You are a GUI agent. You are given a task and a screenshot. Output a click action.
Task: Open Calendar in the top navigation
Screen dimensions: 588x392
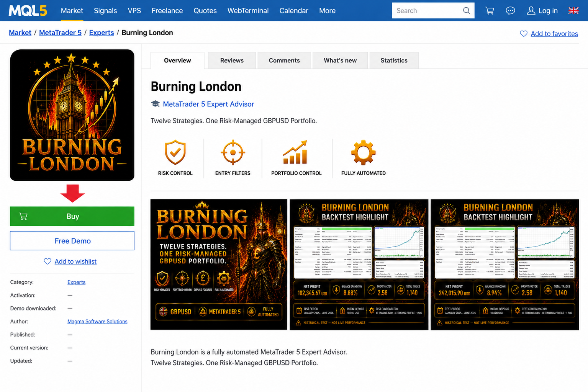(294, 11)
